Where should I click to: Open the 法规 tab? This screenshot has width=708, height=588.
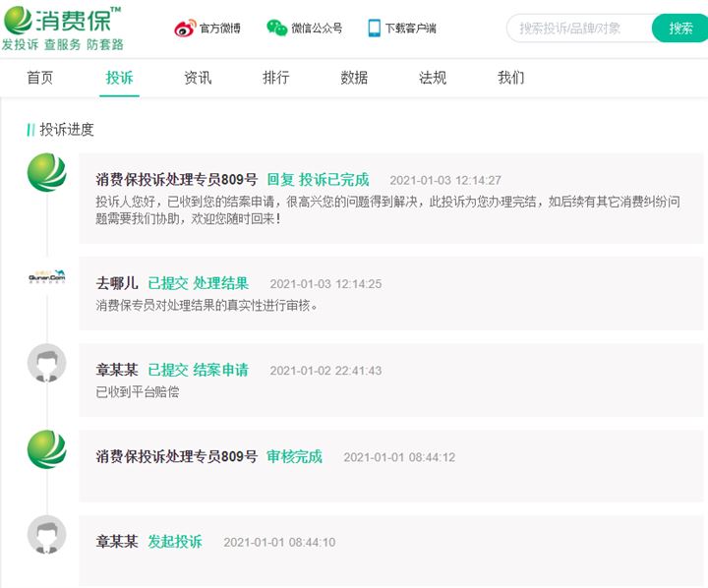click(x=433, y=78)
